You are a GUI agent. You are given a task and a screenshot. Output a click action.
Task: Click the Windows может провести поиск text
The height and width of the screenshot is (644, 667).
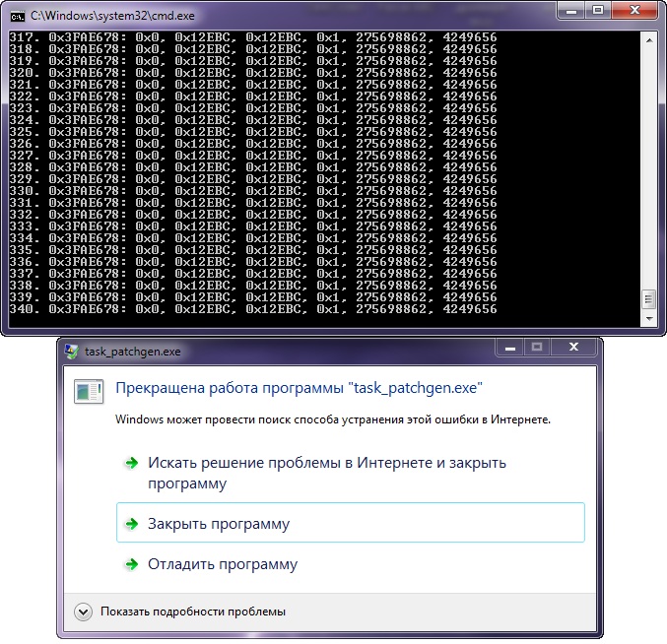[x=333, y=419]
